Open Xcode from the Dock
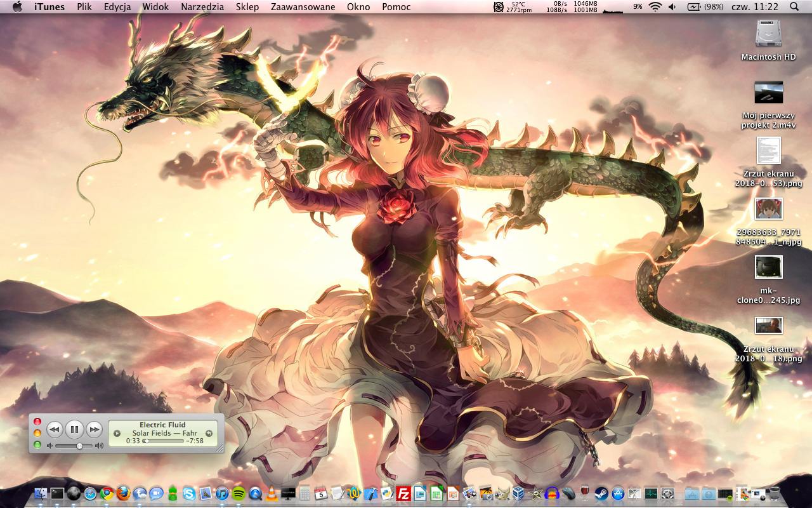812x508 pixels. (x=370, y=493)
